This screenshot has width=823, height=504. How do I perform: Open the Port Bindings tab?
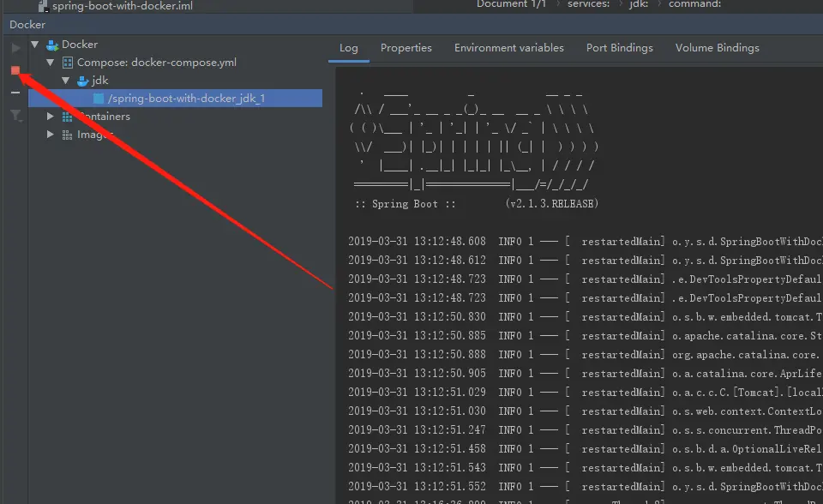[x=619, y=48]
